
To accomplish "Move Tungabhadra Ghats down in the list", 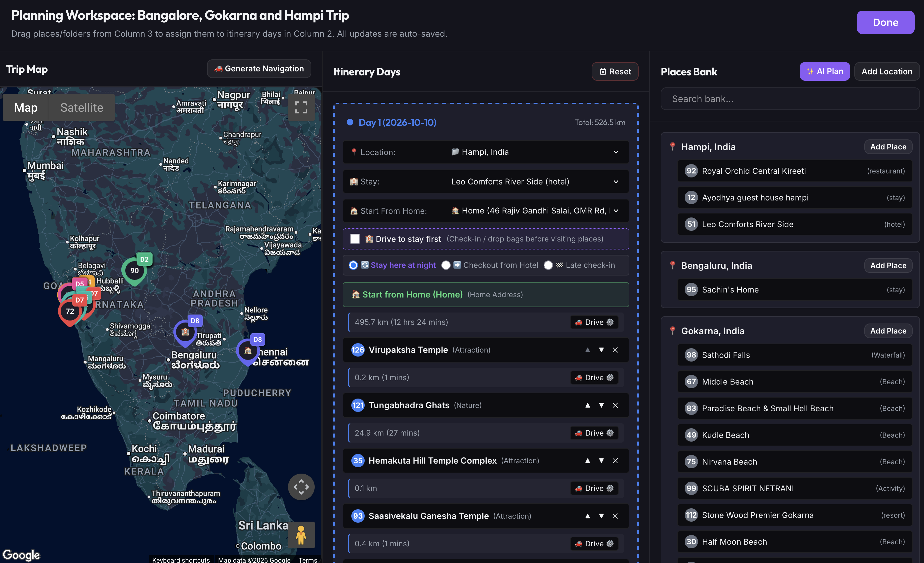I will pos(601,405).
